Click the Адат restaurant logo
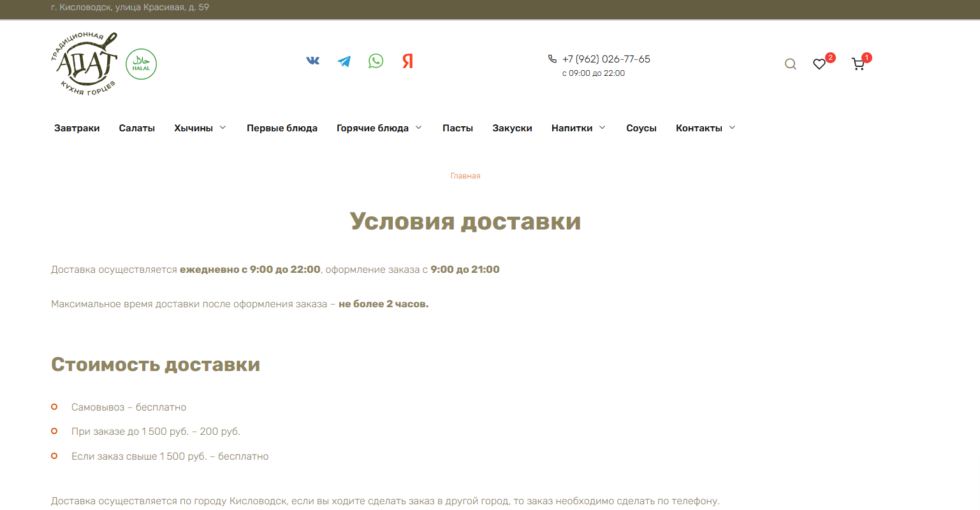The height and width of the screenshot is (510, 980). (x=85, y=64)
